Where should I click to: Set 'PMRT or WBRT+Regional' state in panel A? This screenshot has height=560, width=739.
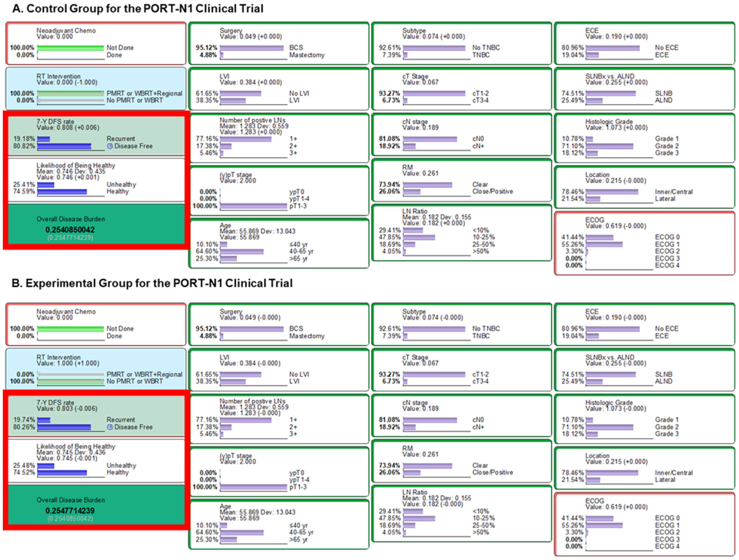tap(71, 93)
